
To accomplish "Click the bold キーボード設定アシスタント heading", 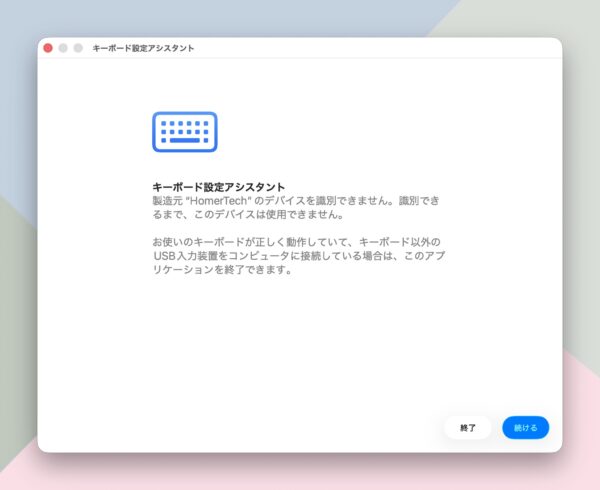I will tap(218, 187).
